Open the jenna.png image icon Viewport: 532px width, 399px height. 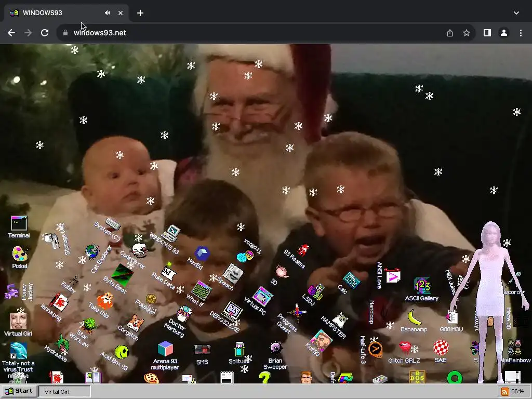59,302
